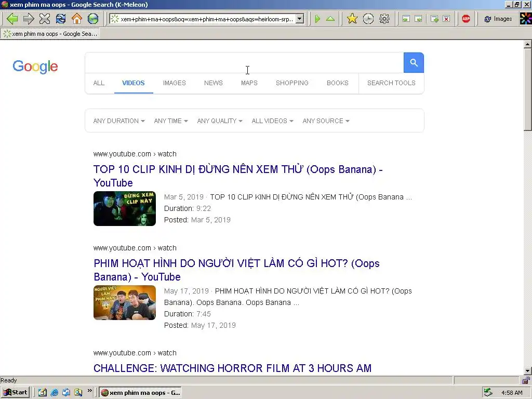This screenshot has height=399, width=532.
Task: Click SEARCH TOOLS
Action: pyautogui.click(x=391, y=83)
